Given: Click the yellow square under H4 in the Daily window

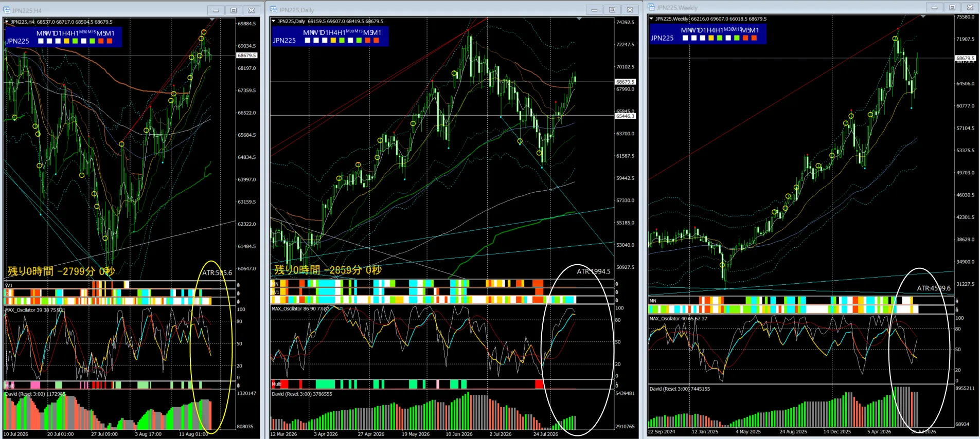Looking at the screenshot, I should [x=333, y=40].
